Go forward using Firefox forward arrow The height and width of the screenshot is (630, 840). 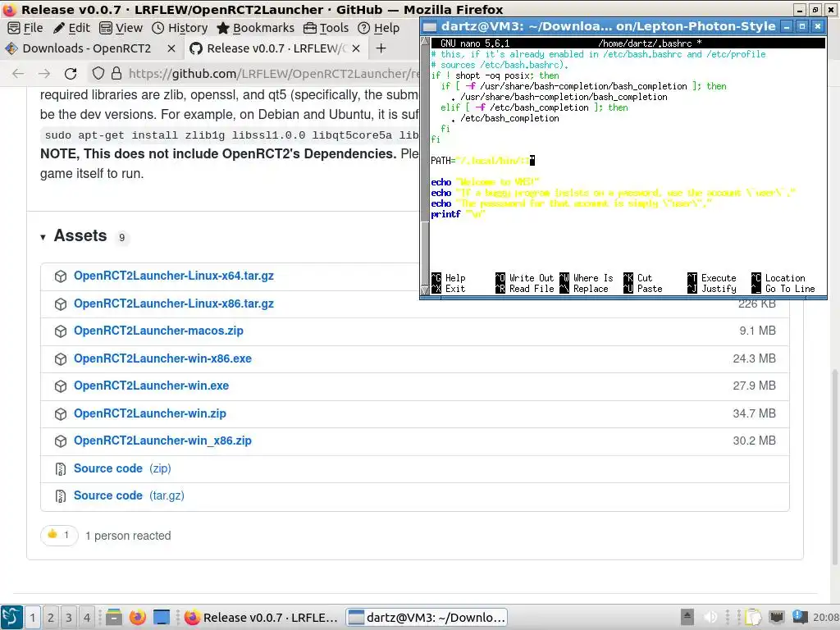coord(44,73)
